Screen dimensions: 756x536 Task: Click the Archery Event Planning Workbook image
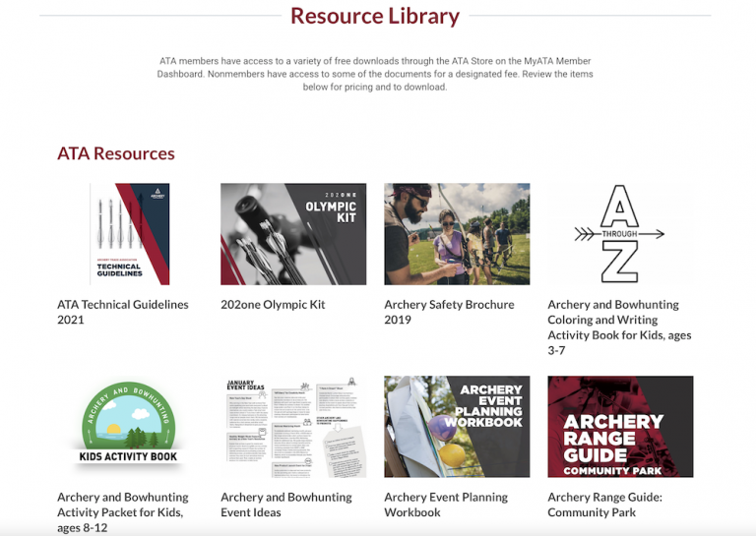457,426
